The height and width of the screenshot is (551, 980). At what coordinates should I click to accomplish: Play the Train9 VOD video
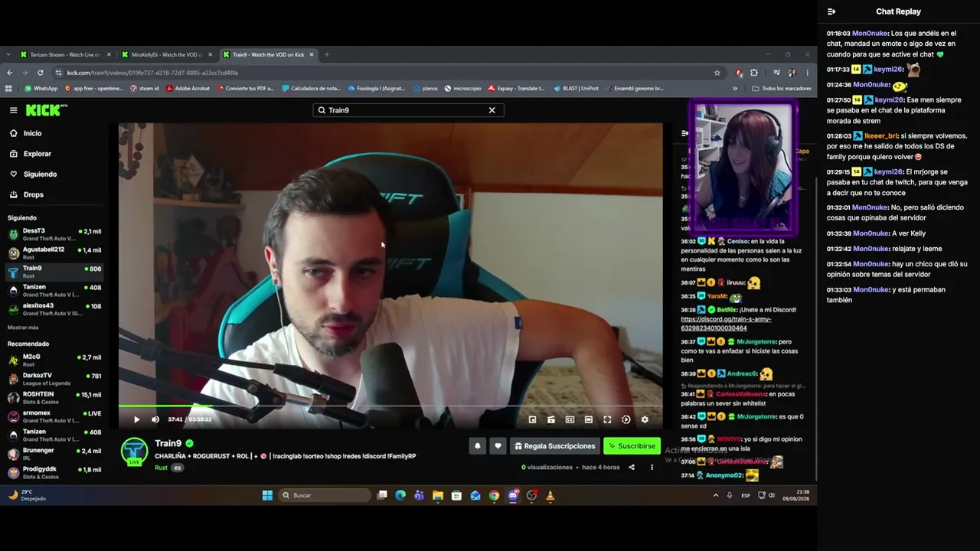tap(136, 419)
